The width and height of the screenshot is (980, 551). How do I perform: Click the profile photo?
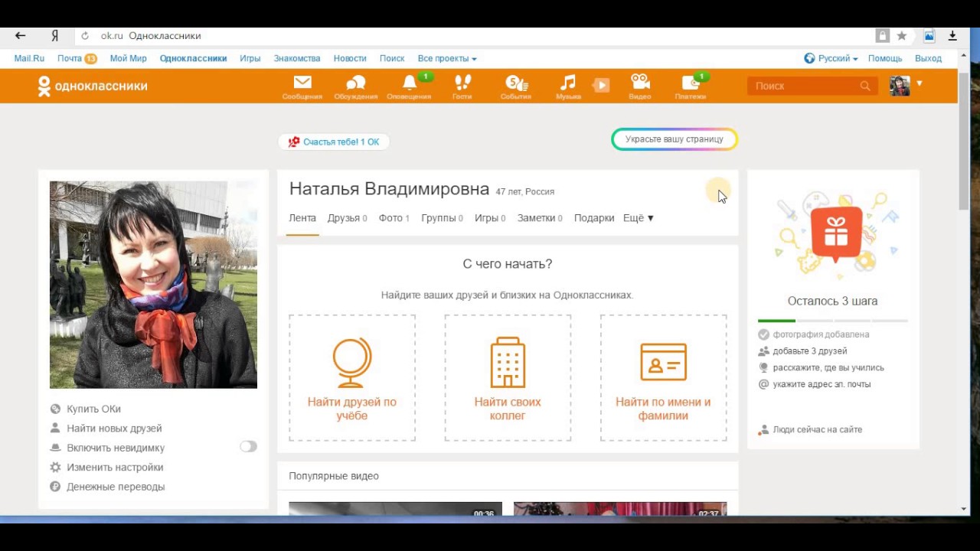click(x=153, y=285)
